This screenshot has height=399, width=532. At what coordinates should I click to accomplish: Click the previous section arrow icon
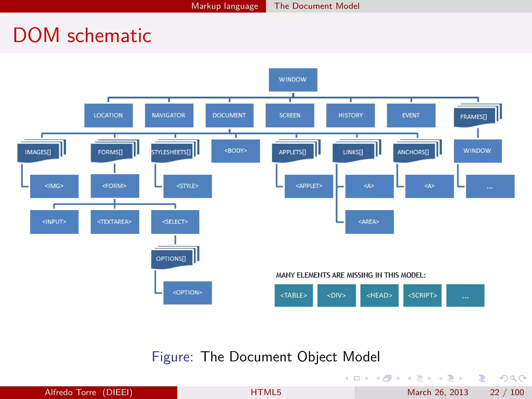[x=441, y=378]
